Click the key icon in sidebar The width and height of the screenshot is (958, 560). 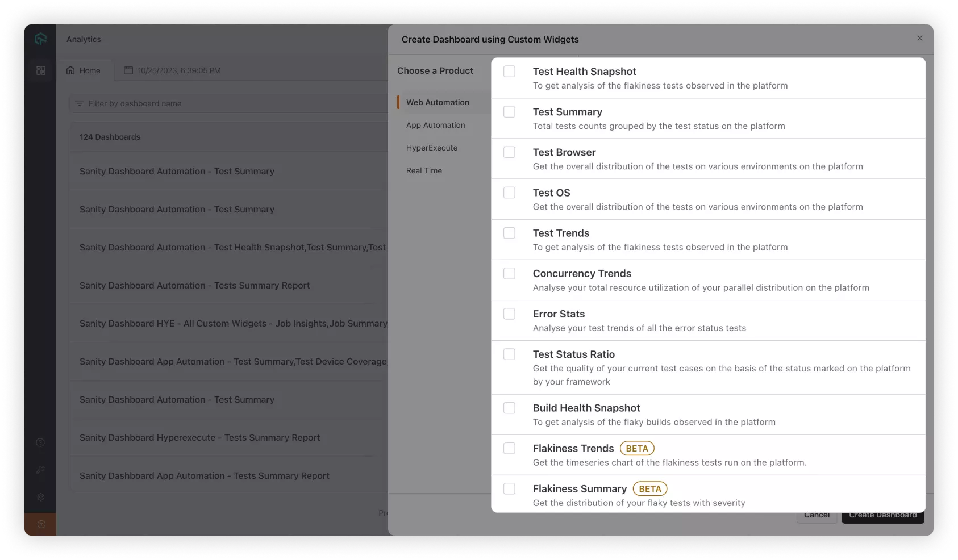coord(40,470)
